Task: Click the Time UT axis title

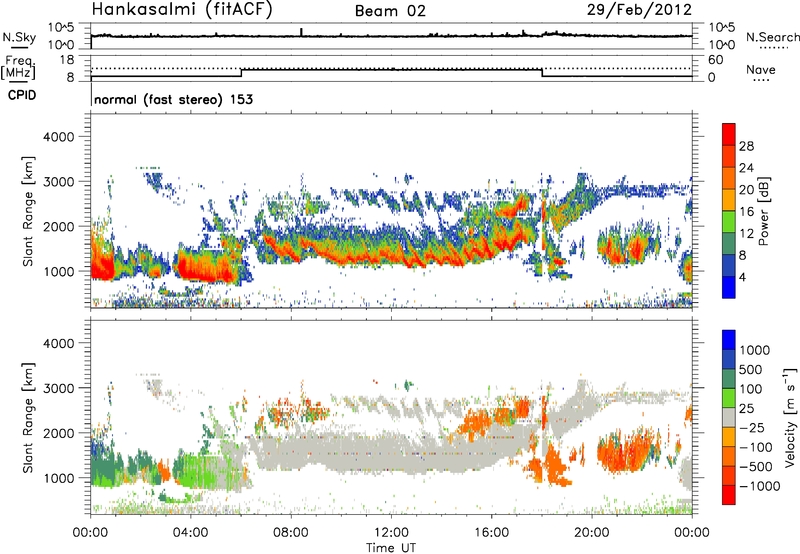Action: [391, 548]
